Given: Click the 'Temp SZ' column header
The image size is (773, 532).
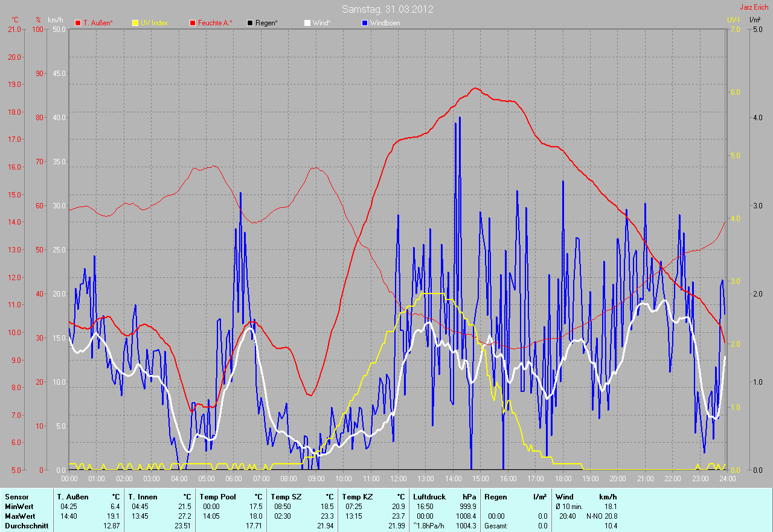Looking at the screenshot, I should pos(286,497).
